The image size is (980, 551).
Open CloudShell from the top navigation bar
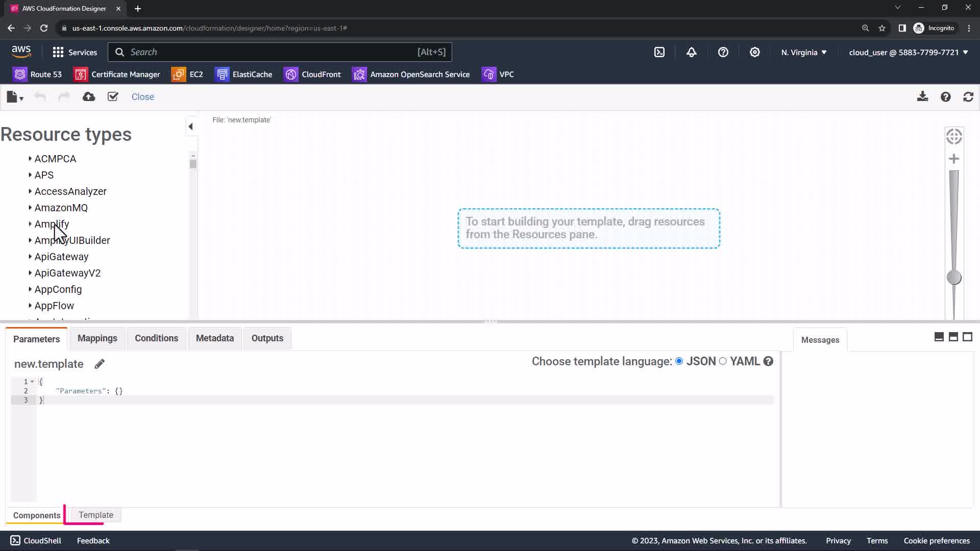pos(659,52)
